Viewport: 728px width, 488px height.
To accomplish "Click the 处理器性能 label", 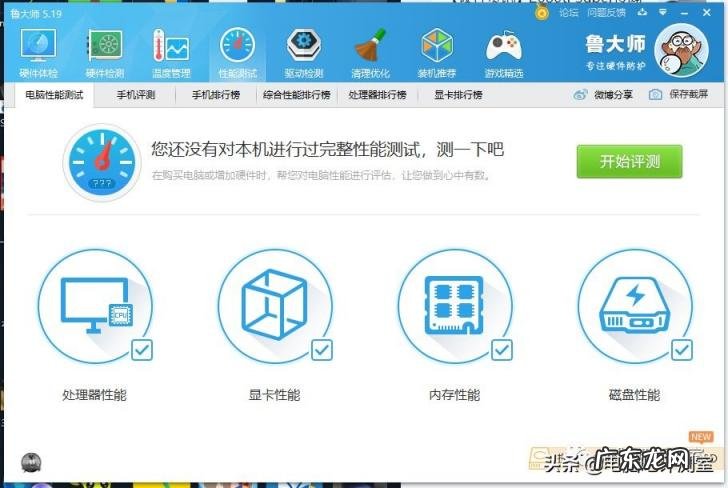I will [94, 395].
